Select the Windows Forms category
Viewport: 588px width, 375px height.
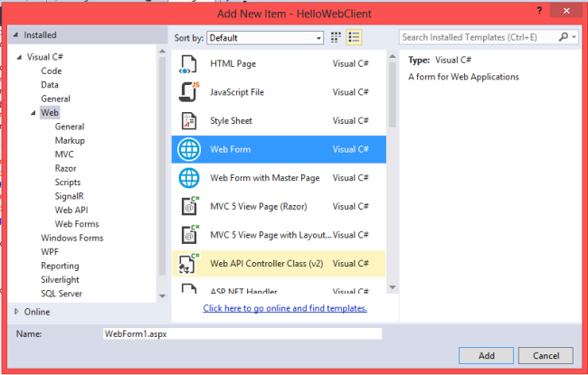click(72, 238)
